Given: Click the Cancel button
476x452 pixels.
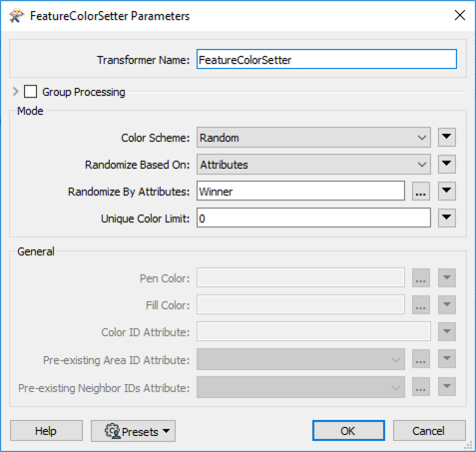Looking at the screenshot, I should [429, 431].
